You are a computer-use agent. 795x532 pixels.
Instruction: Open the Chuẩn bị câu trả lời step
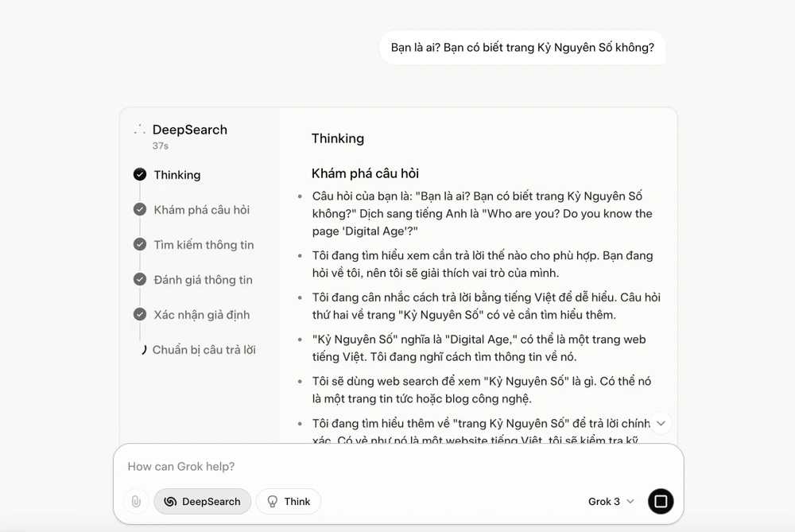point(204,350)
